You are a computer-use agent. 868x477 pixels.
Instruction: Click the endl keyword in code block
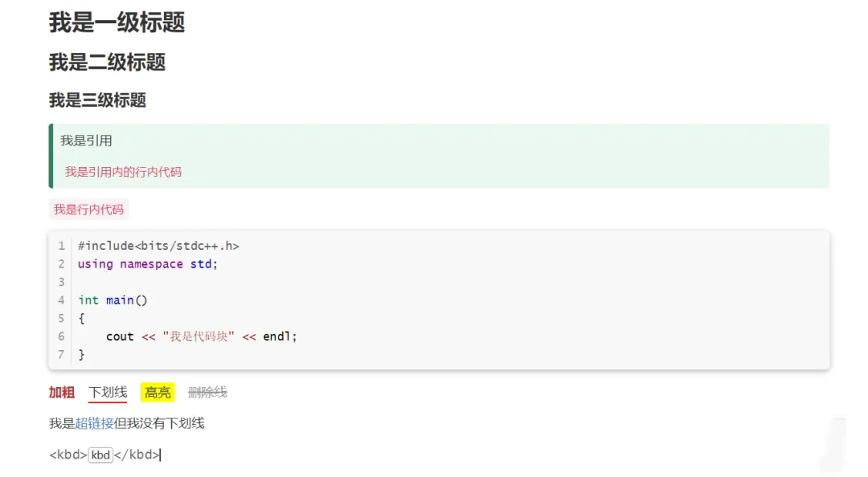pos(277,336)
